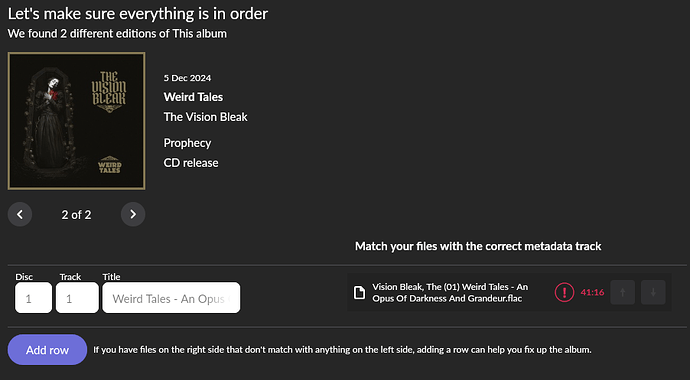
Task: Focus the Track number field
Action: point(77,298)
